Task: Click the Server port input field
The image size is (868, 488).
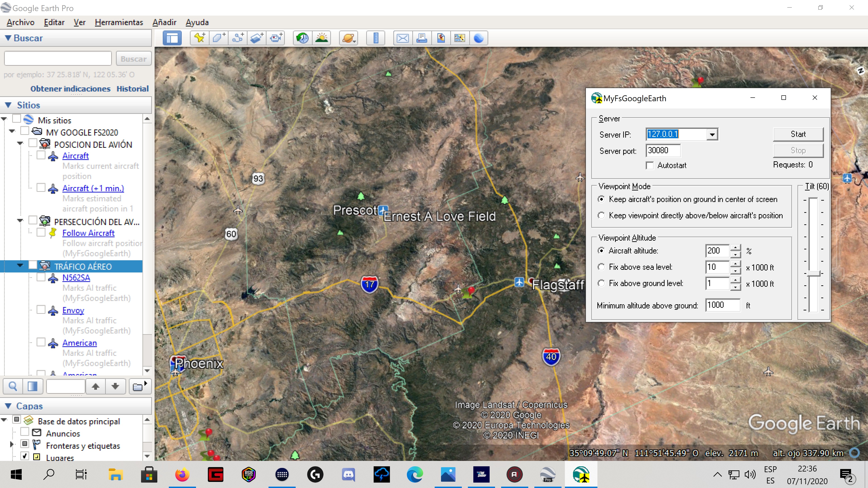Action: tap(663, 150)
